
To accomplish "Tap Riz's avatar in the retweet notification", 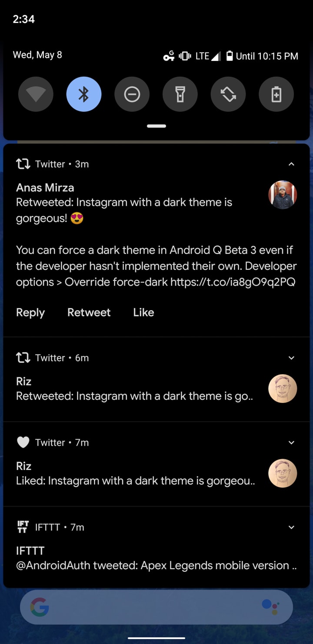I will (x=283, y=389).
